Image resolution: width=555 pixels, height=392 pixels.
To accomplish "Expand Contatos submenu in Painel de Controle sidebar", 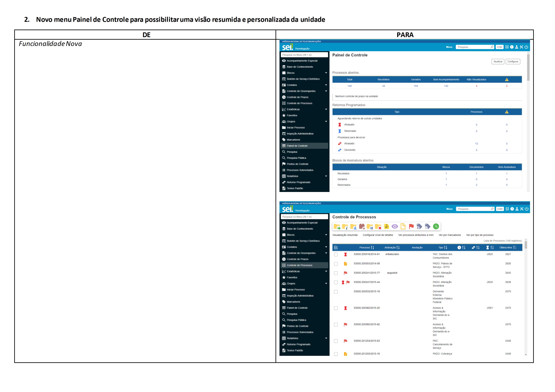I will (326, 85).
